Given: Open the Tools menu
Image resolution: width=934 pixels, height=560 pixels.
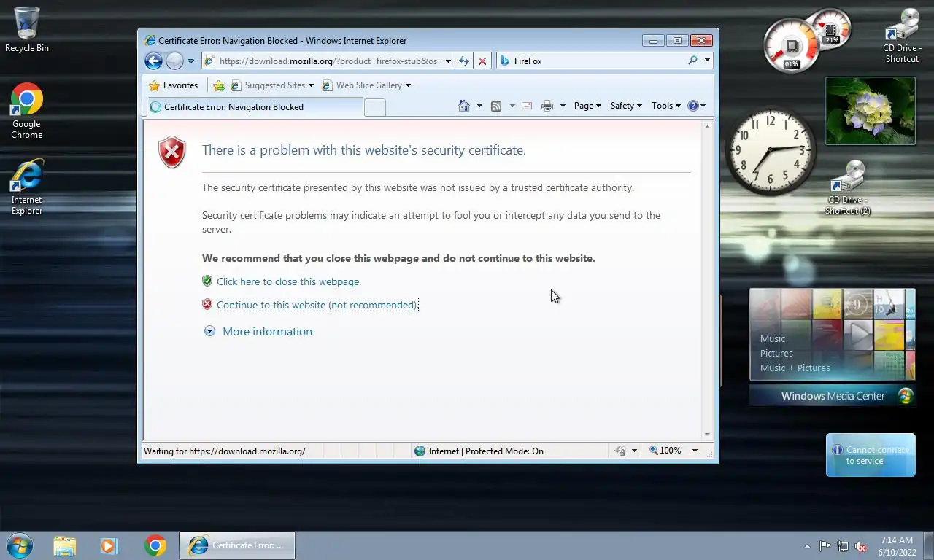Looking at the screenshot, I should click(x=665, y=106).
